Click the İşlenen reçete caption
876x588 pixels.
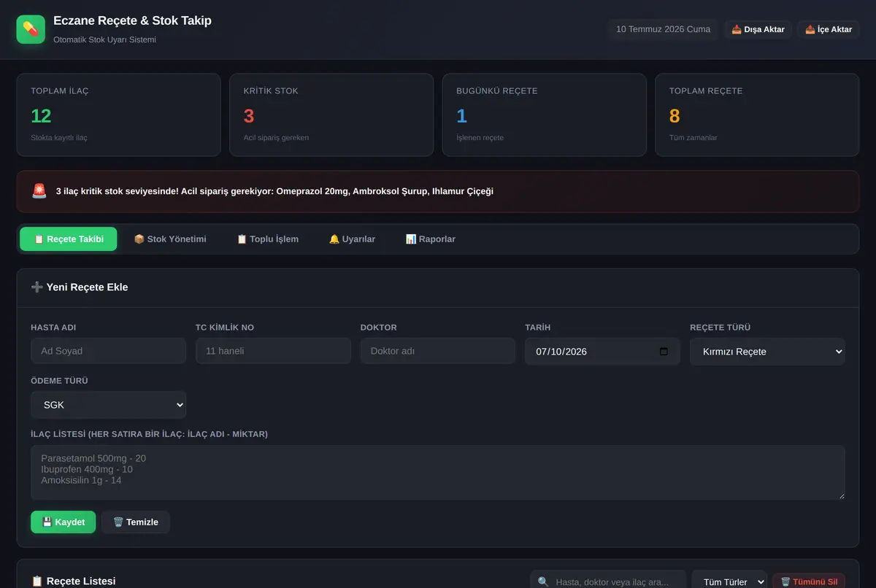click(x=480, y=137)
